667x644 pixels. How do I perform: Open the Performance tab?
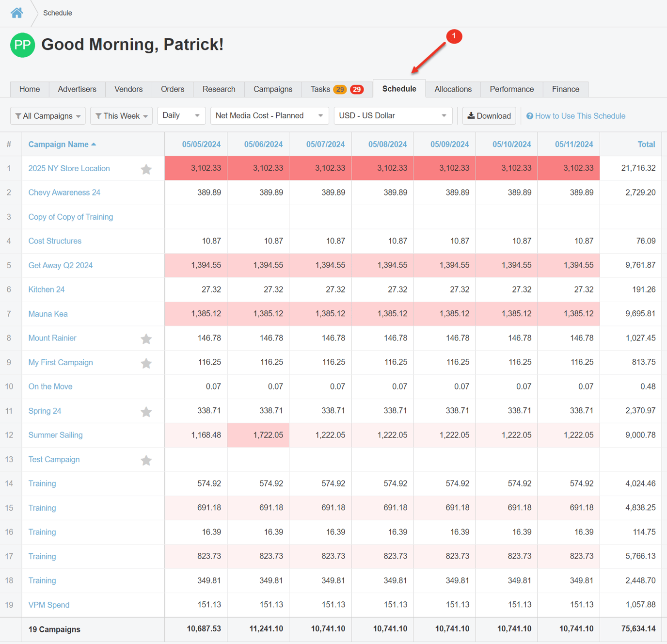click(511, 89)
